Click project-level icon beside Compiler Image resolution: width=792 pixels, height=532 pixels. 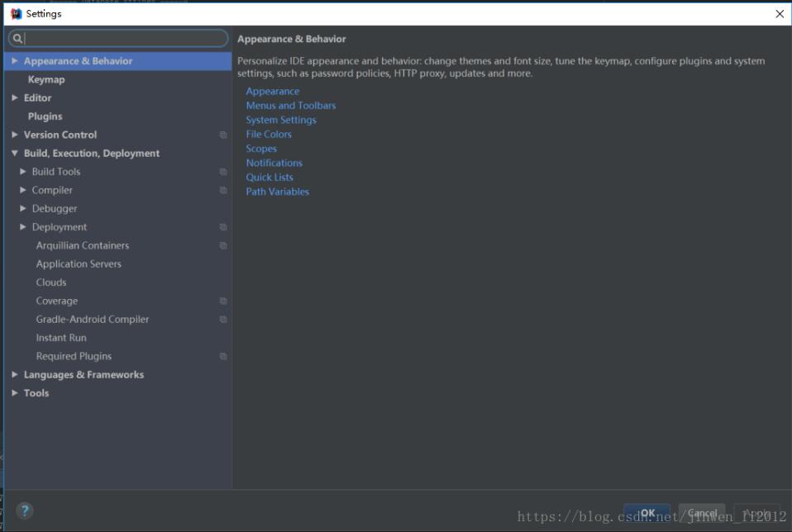[223, 190]
